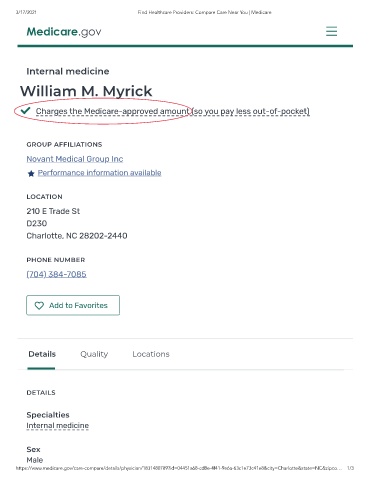Click the Medicare.gov logo

(x=64, y=32)
